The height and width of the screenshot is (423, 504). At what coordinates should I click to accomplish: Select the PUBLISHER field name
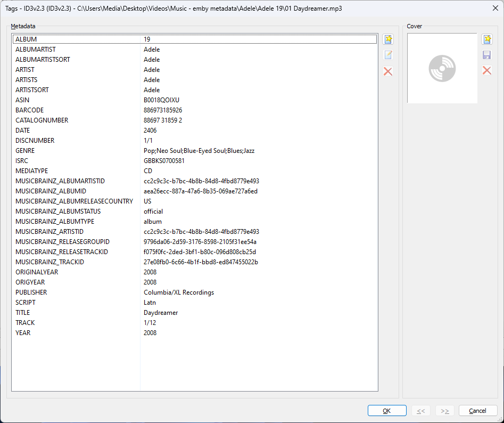tap(31, 292)
